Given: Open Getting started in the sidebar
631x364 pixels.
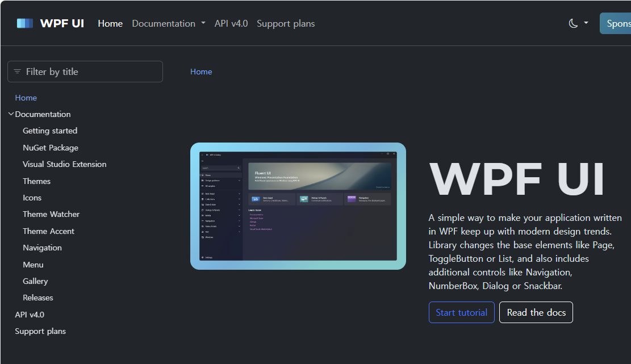Looking at the screenshot, I should coord(50,131).
